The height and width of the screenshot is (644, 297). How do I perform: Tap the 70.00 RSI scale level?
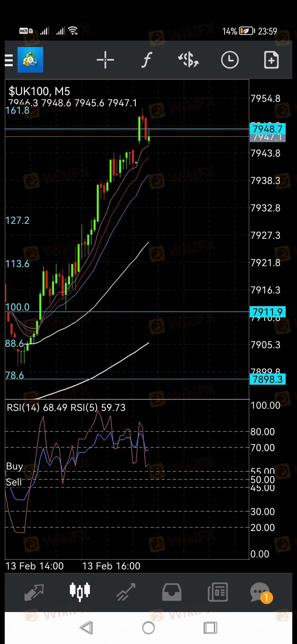[x=263, y=448]
